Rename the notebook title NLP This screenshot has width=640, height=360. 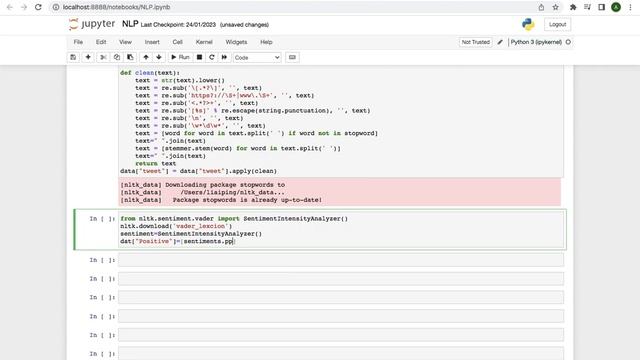pos(130,24)
